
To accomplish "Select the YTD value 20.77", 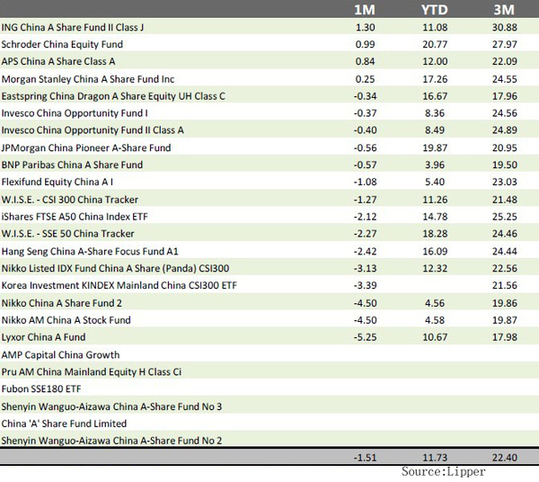I will pos(435,44).
